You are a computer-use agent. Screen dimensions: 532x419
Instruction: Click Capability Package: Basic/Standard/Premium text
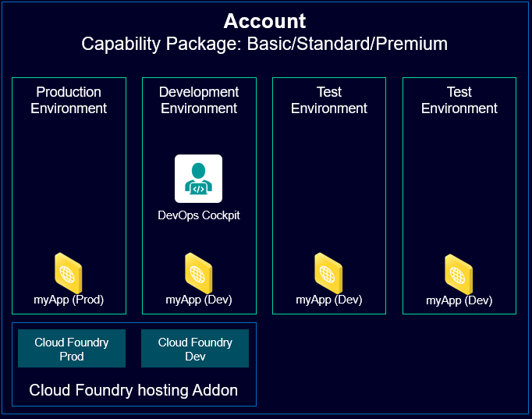[264, 44]
